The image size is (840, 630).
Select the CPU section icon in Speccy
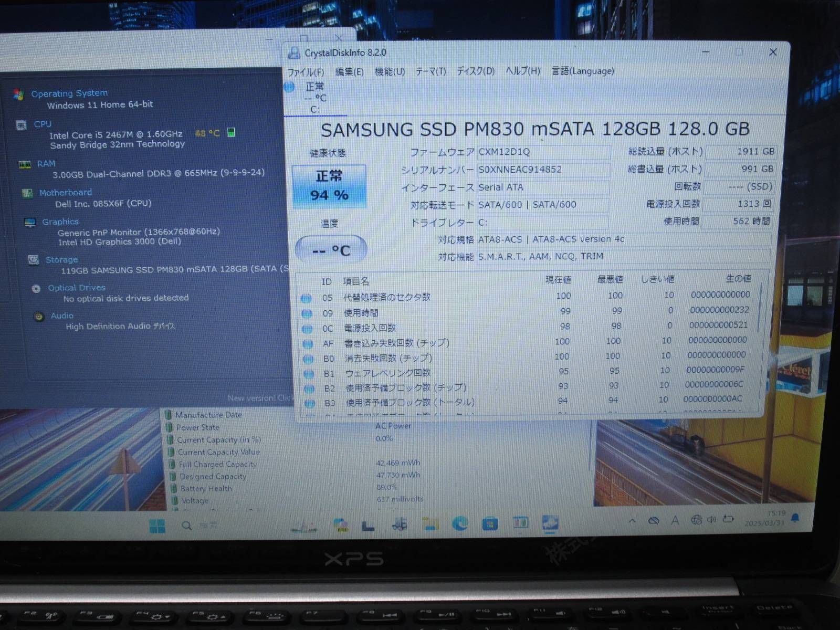click(x=21, y=125)
